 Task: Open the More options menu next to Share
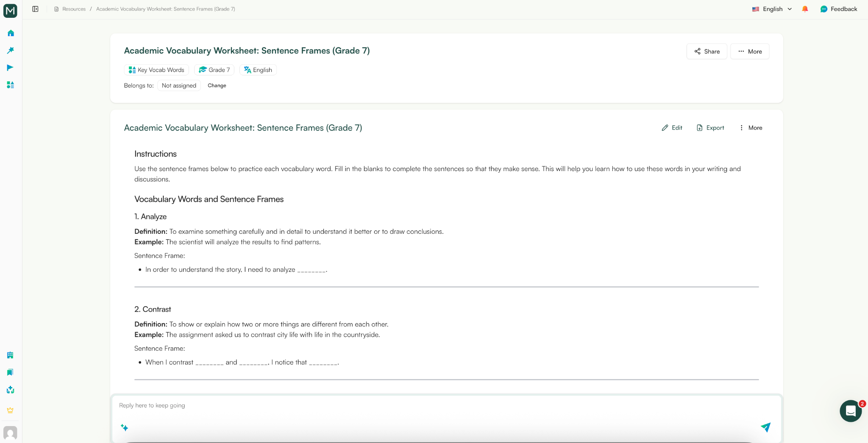[749, 51]
